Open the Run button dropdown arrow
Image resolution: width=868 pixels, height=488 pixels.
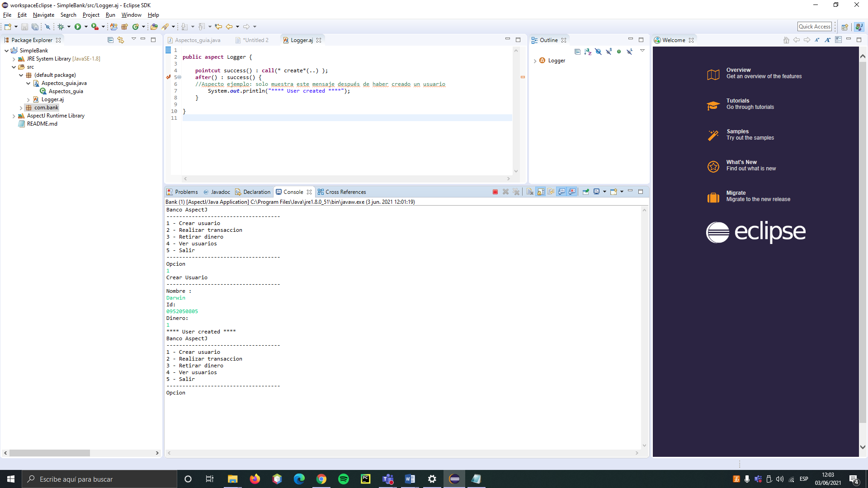85,26
